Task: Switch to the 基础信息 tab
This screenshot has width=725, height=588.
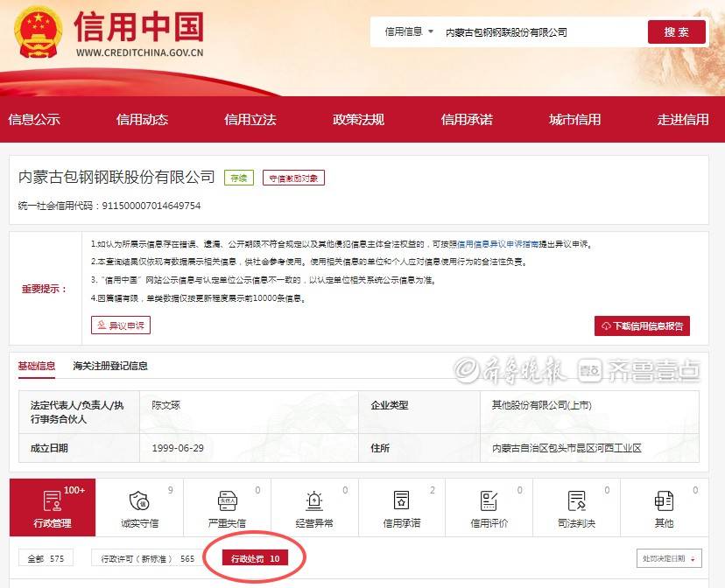Action: tap(37, 367)
